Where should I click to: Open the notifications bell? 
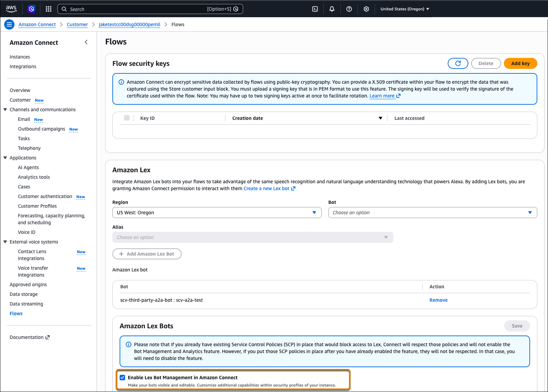point(332,9)
